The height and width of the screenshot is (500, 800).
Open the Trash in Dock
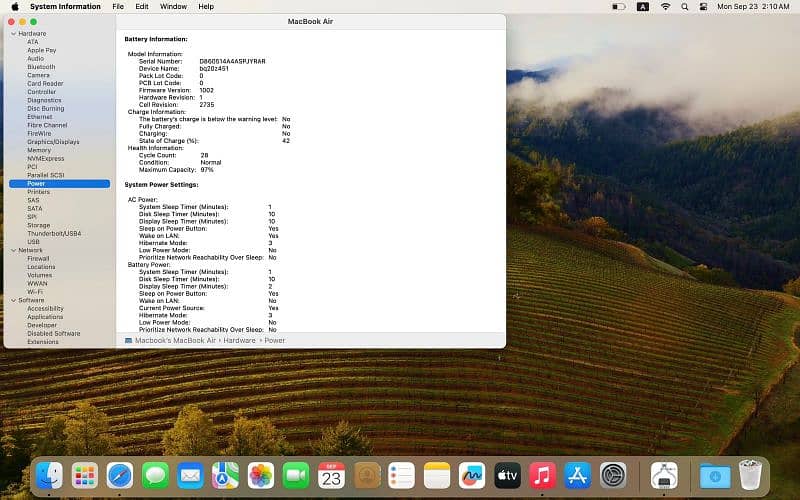click(751, 476)
